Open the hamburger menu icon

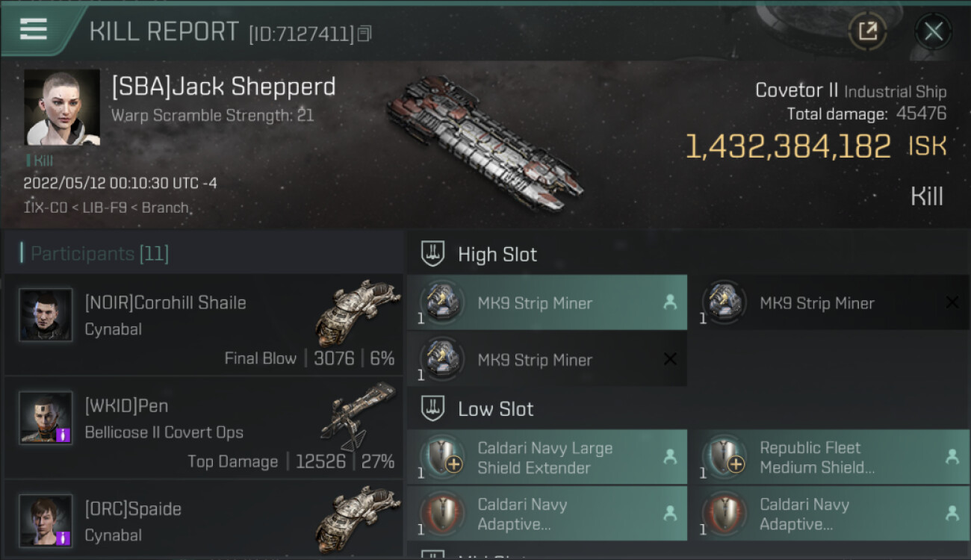point(34,29)
